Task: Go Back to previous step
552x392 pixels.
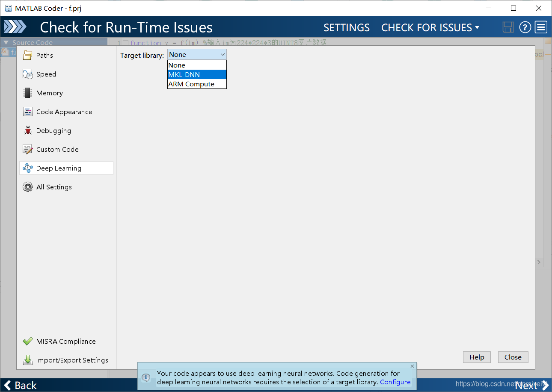Action: 20,385
